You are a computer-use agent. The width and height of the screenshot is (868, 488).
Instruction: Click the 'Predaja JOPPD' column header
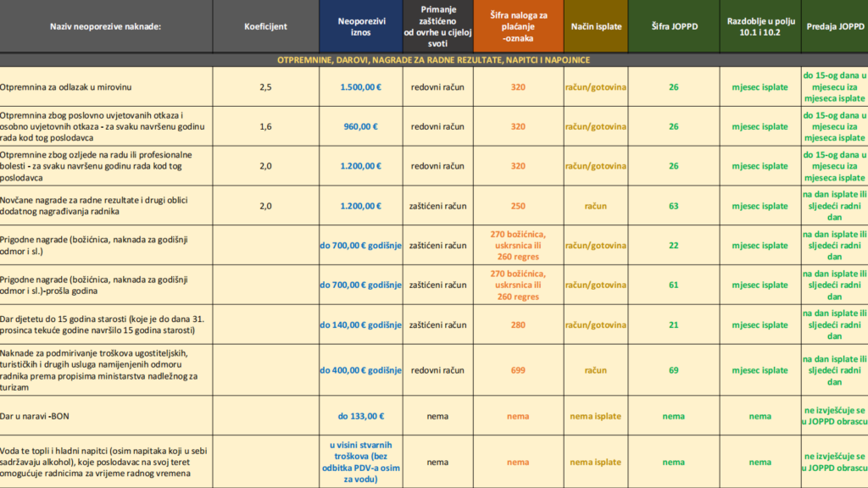tap(834, 27)
